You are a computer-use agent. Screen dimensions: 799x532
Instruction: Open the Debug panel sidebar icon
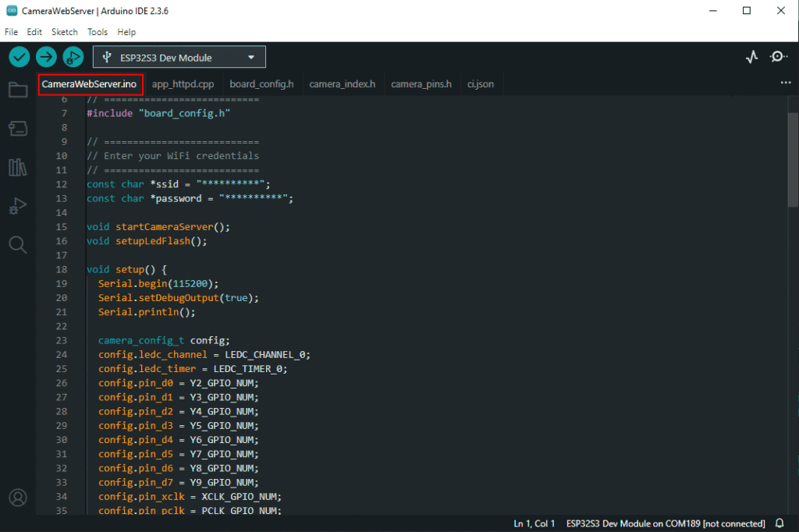(18, 206)
